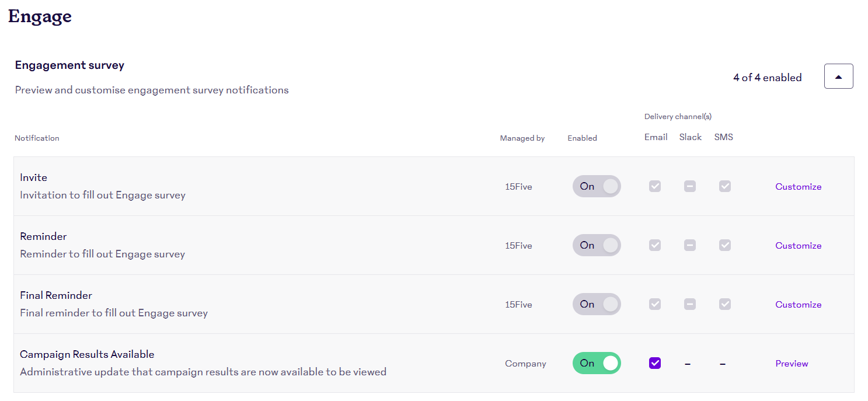Click Email checkbox in Invite row
Screen dimensions: 868x401
(x=655, y=186)
